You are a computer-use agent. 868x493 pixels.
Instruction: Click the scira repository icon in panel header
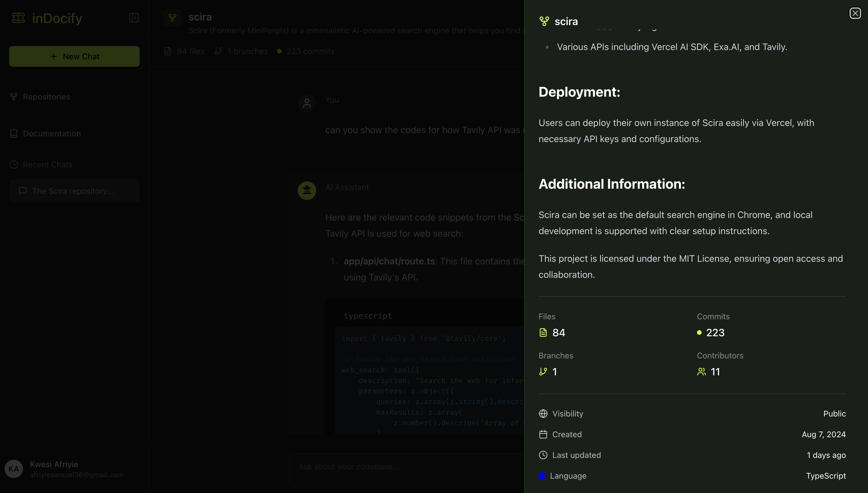(x=544, y=21)
